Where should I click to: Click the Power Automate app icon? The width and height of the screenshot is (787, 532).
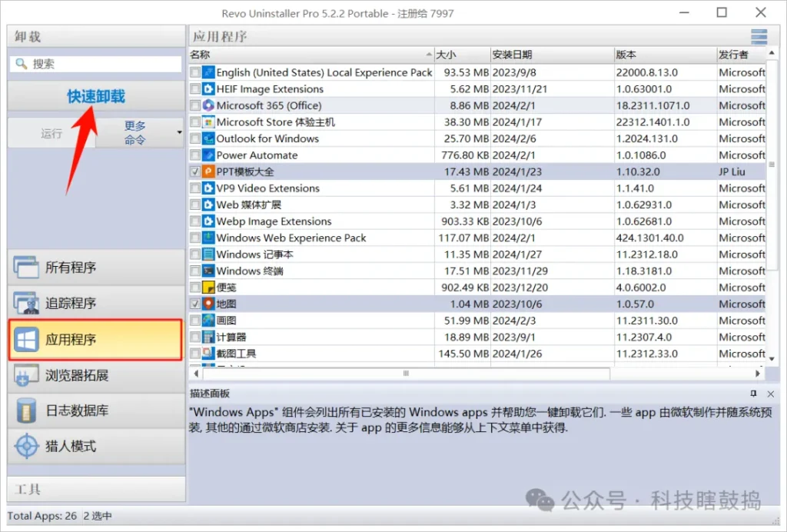(x=208, y=155)
